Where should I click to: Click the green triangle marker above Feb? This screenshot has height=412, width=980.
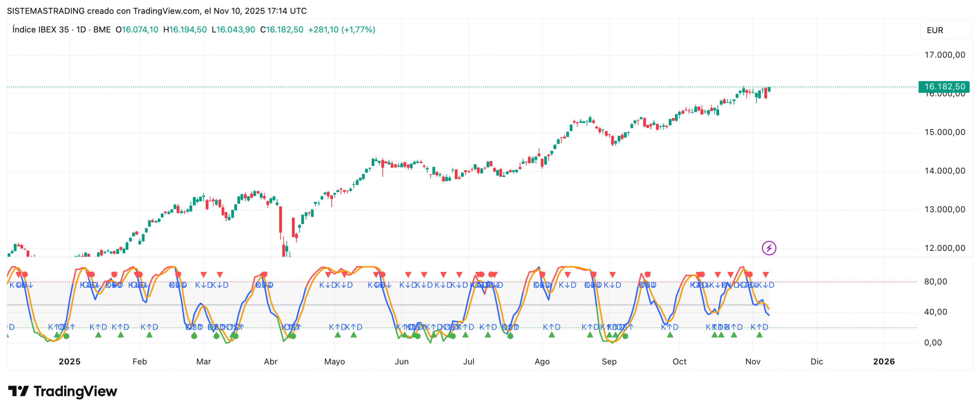[x=149, y=335]
